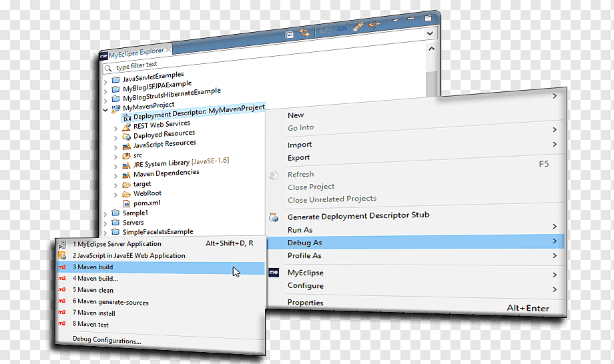Select Deployment Descriptor: MyMavenProject row

(x=194, y=112)
